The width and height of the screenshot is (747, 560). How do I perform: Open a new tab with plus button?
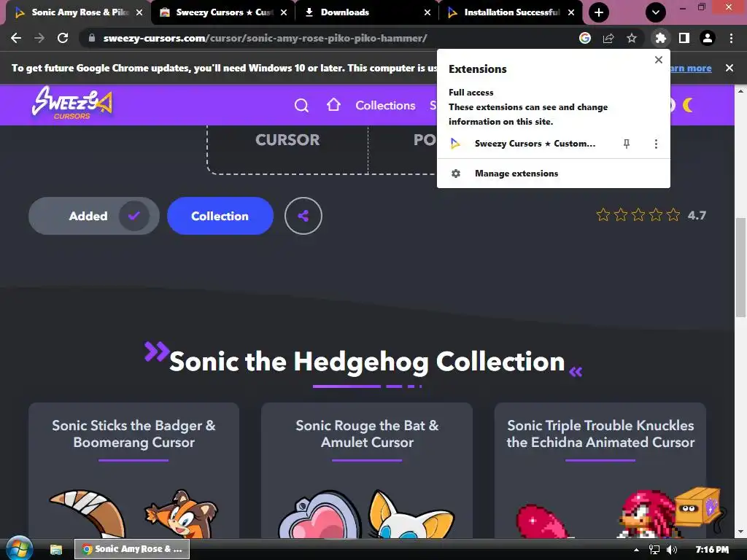tap(599, 12)
